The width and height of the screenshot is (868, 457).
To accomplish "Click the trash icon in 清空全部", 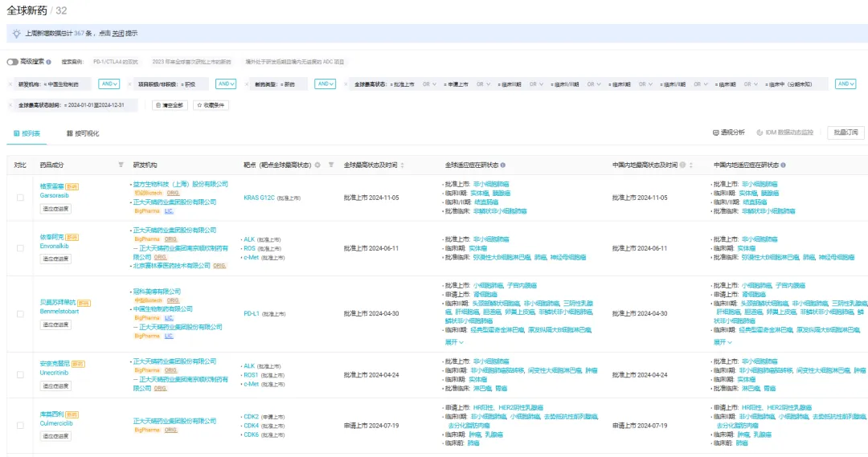I will click(158, 105).
